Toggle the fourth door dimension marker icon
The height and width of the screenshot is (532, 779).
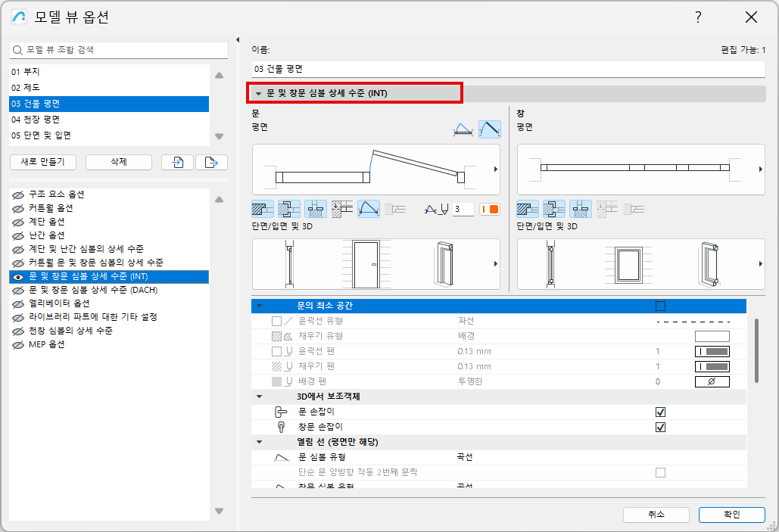pyautogui.click(x=342, y=209)
